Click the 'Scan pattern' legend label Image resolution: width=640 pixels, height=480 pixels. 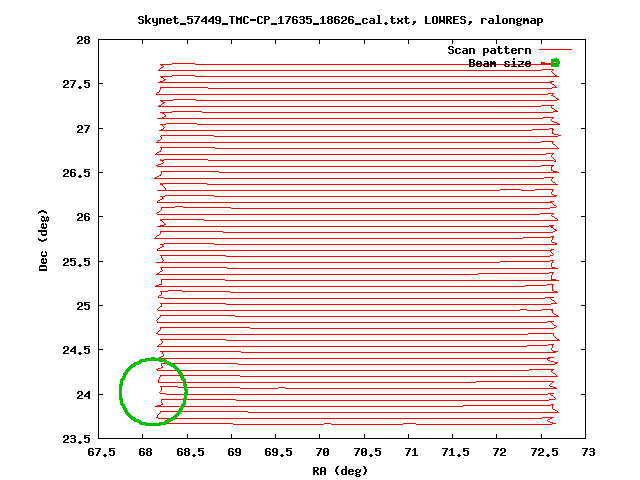click(x=489, y=50)
